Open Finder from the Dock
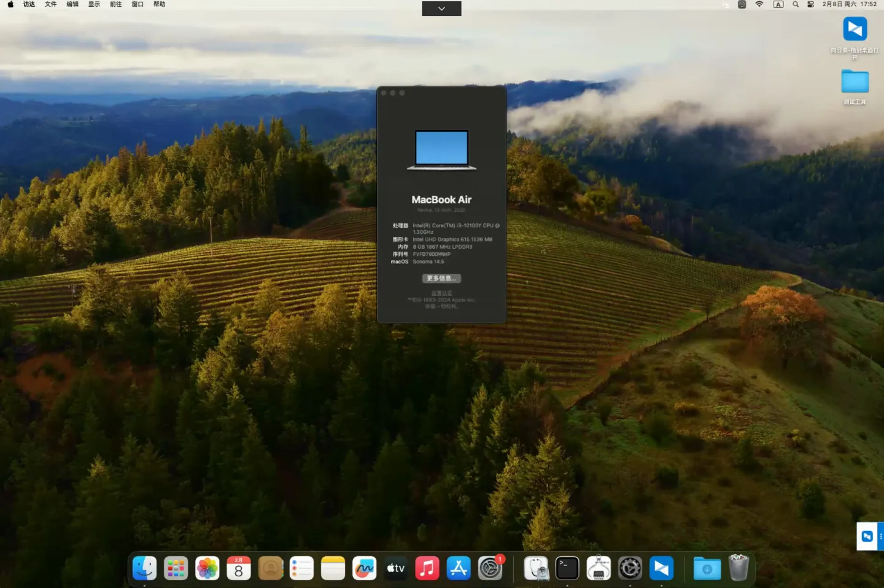The height and width of the screenshot is (588, 884). (145, 568)
